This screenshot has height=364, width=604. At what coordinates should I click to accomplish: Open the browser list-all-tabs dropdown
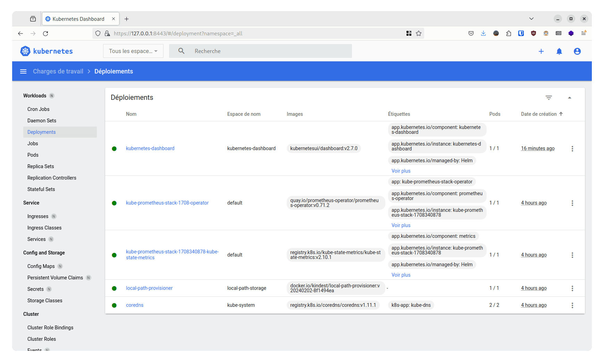[x=531, y=18]
